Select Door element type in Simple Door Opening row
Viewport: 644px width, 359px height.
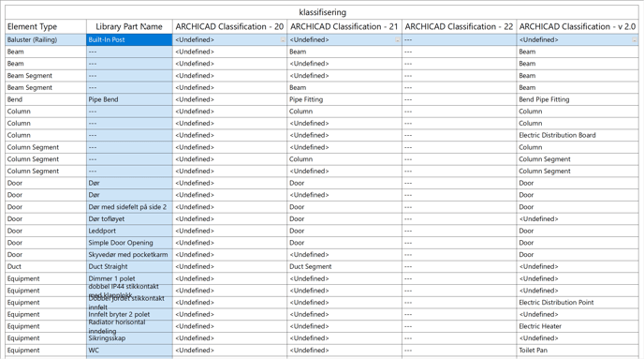46,243
